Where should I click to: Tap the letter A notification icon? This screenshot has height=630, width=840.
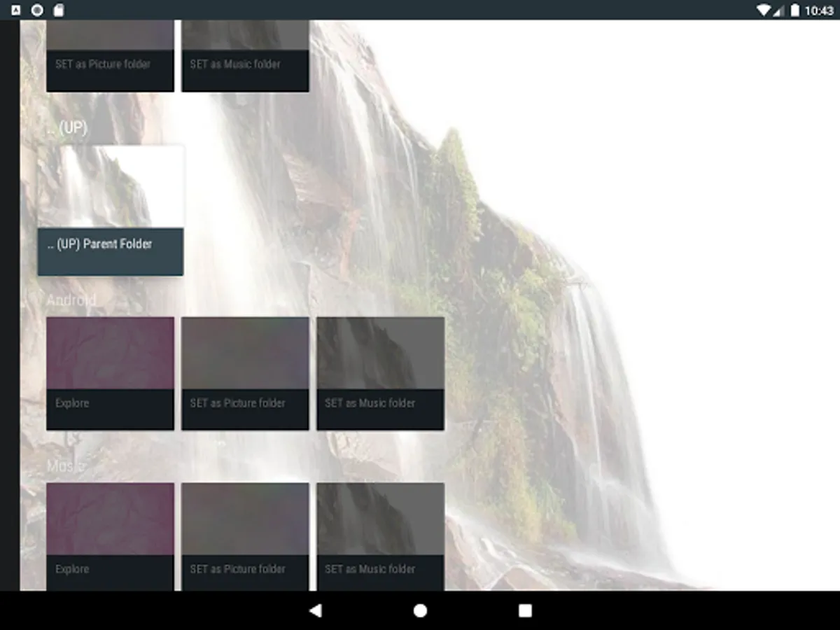16,10
